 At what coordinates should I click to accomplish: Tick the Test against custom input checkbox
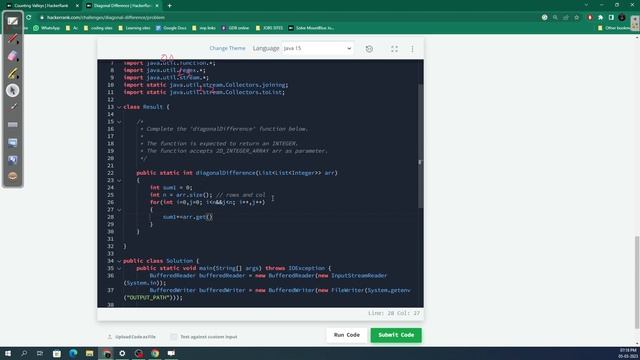pyautogui.click(x=174, y=337)
